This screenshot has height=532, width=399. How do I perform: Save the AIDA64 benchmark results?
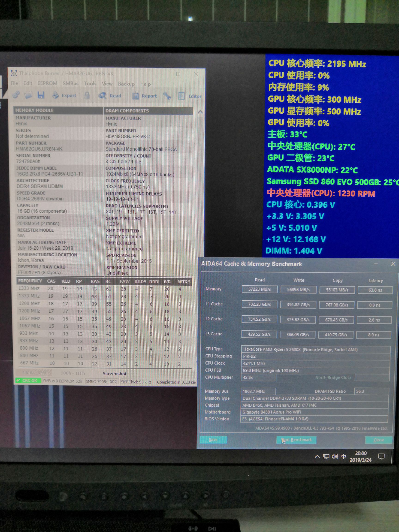click(213, 440)
